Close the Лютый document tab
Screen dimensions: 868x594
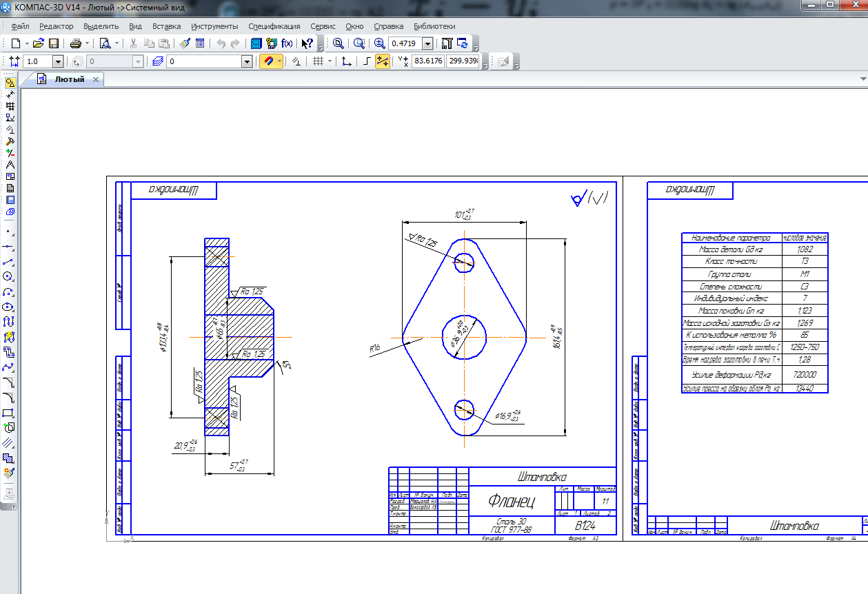click(x=96, y=80)
